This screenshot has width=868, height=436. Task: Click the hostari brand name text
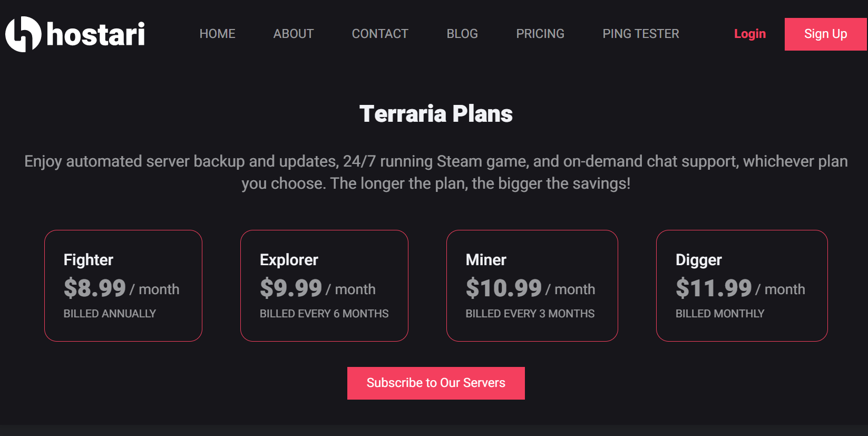point(96,34)
